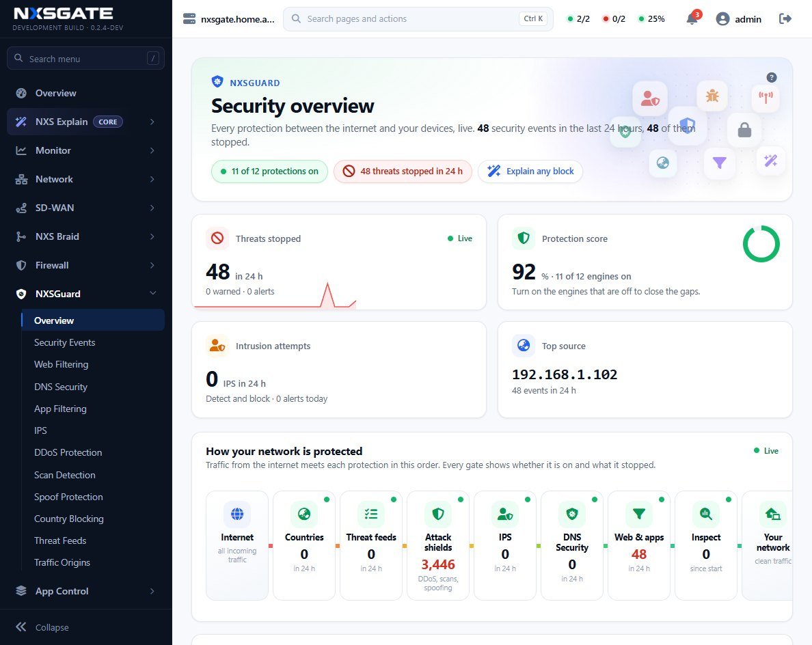Click the App Control layers icon
Screen dimensions: 812x645
tap(21, 591)
